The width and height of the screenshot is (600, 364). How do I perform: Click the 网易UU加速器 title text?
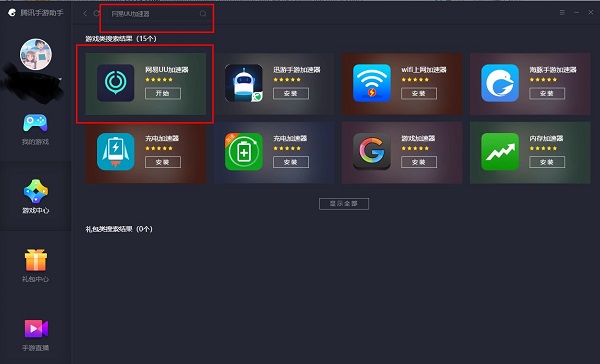[x=167, y=70]
